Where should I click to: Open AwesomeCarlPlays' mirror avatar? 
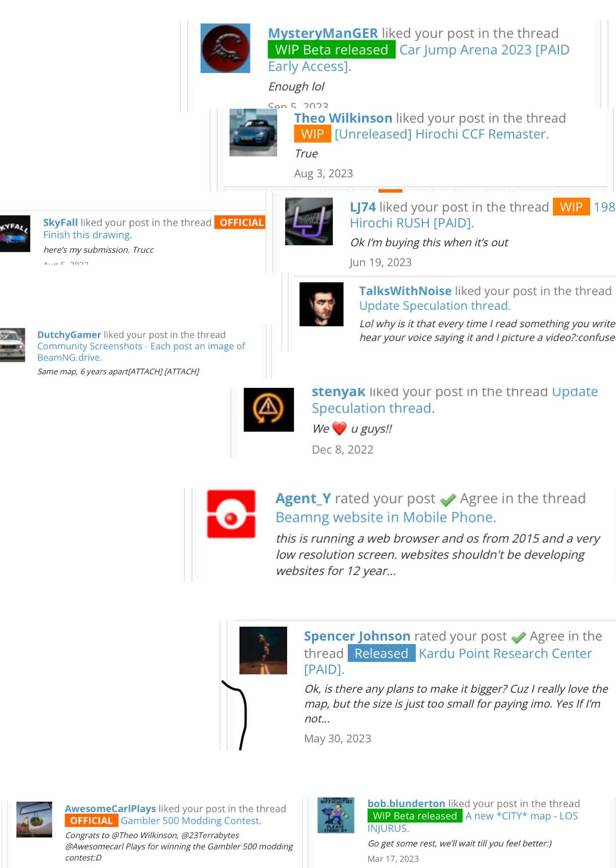click(x=34, y=819)
